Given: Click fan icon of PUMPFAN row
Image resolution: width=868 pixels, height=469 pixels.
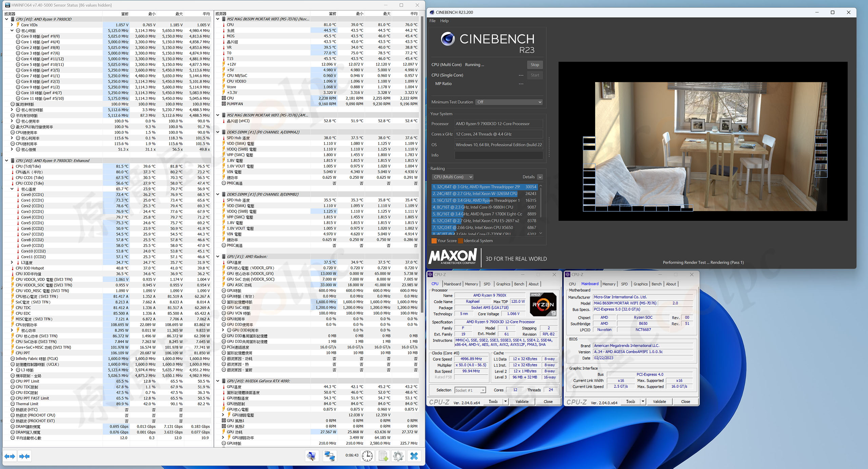Looking at the screenshot, I should tap(224, 104).
